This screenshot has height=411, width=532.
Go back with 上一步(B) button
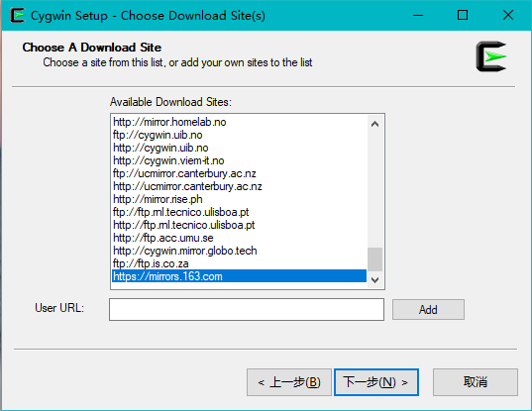[289, 382]
